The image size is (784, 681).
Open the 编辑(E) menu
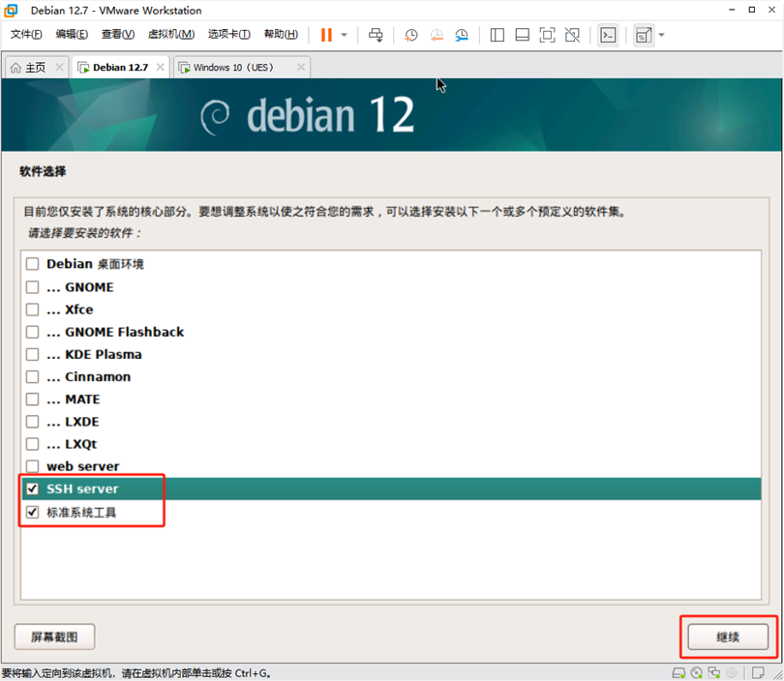72,34
